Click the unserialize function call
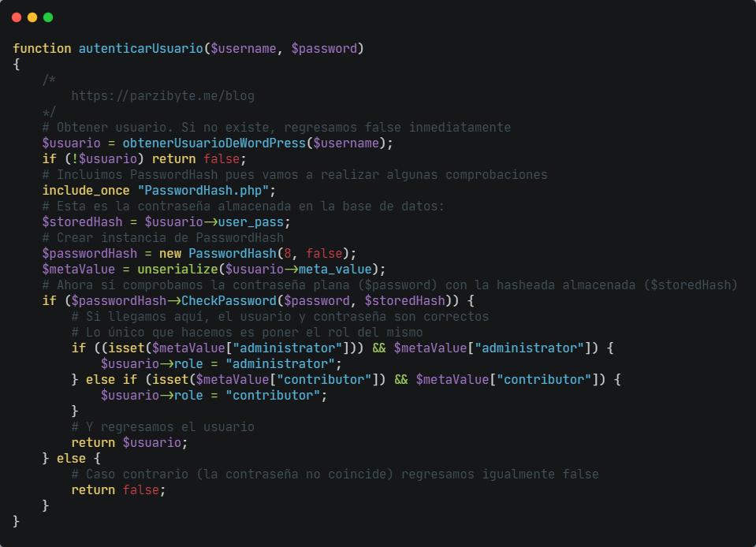This screenshot has width=756, height=547. click(x=177, y=270)
